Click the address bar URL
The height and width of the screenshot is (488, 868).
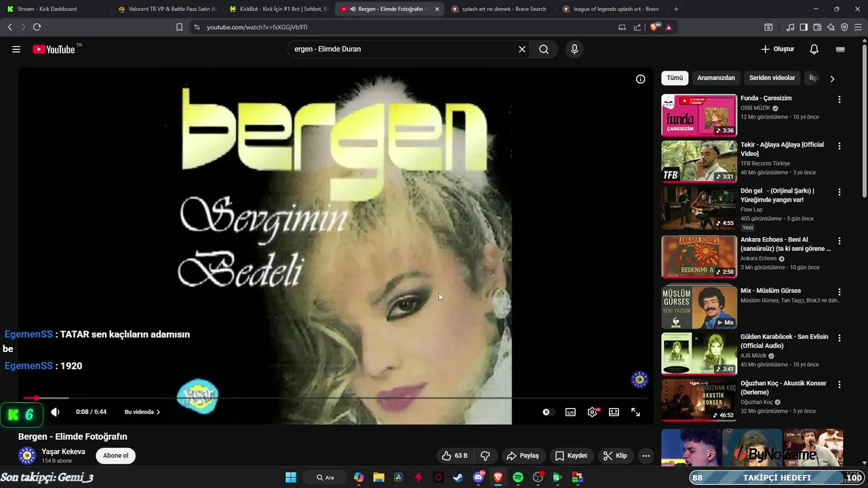257,27
